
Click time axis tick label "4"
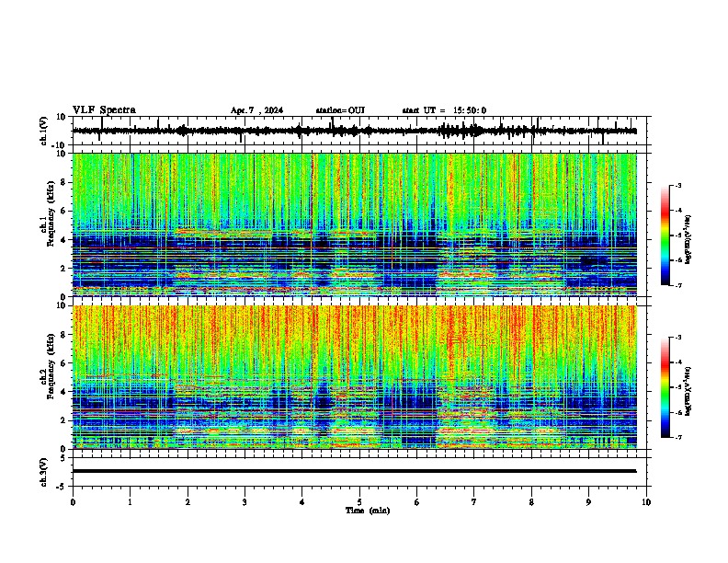click(x=302, y=502)
